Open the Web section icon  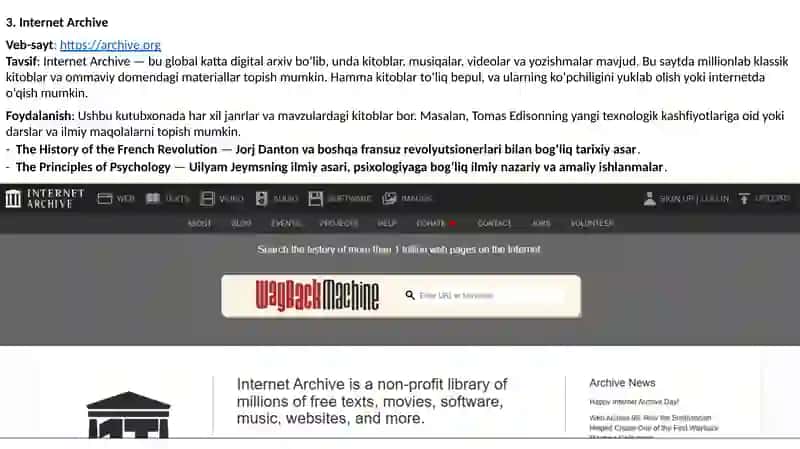pos(105,198)
